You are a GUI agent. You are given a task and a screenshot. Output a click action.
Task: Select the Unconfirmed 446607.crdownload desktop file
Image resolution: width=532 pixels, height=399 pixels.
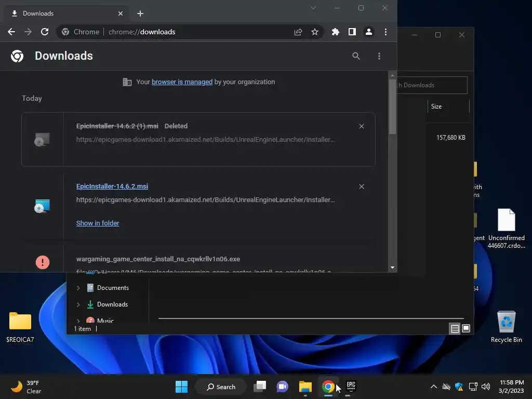pyautogui.click(x=507, y=229)
